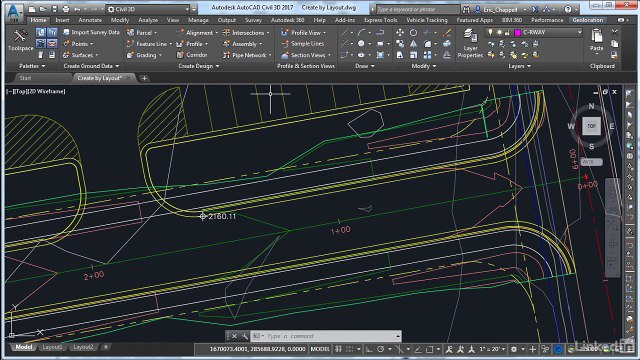The width and height of the screenshot is (640, 360).
Task: Toggle ortho mode in status bar
Action: [x=369, y=349]
